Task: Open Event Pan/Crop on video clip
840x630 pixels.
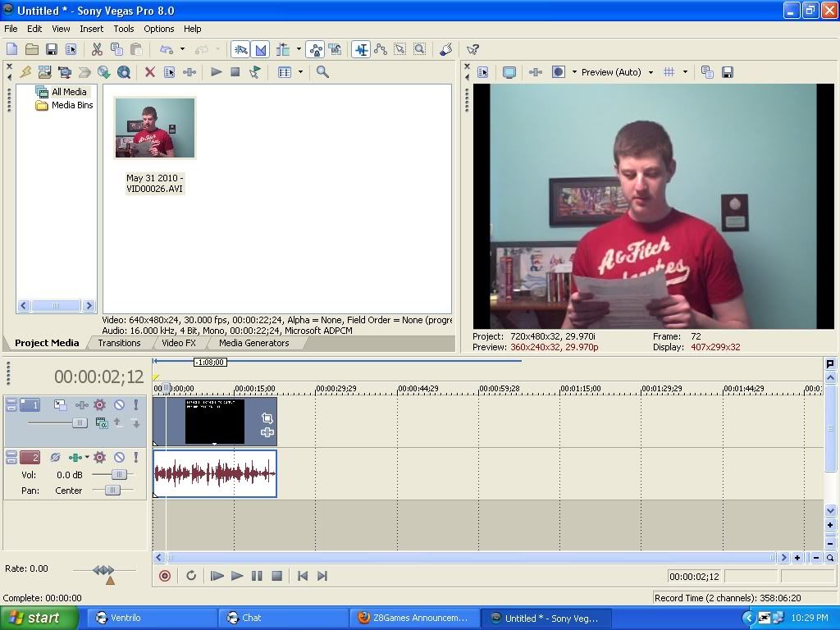Action: pos(267,418)
